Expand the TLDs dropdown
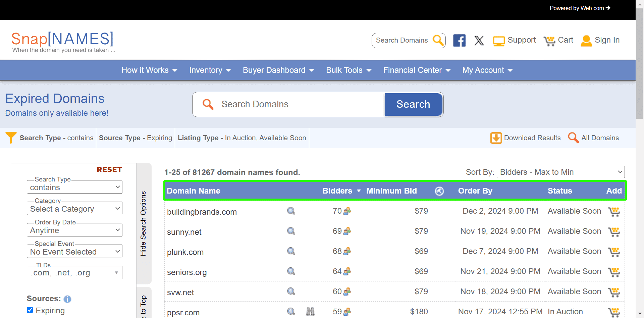Screen dimensions: 644x318 116,272
